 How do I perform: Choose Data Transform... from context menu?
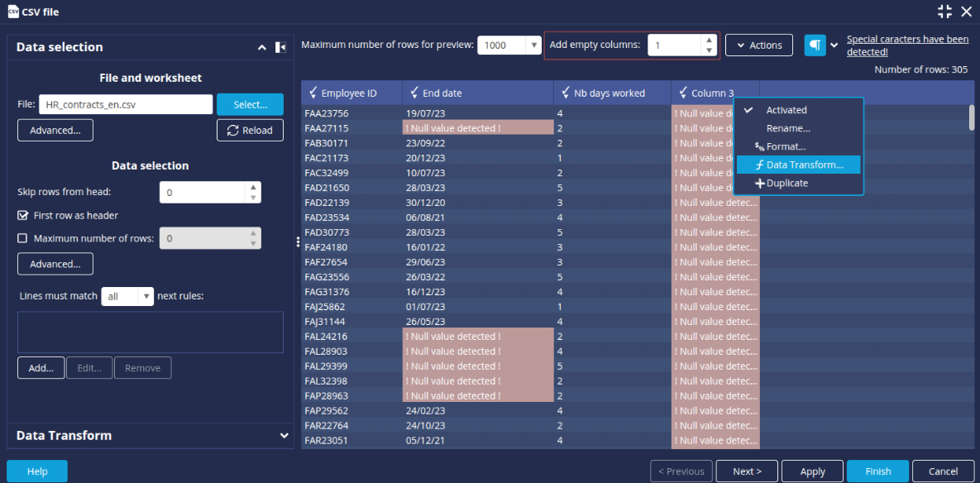(x=804, y=165)
